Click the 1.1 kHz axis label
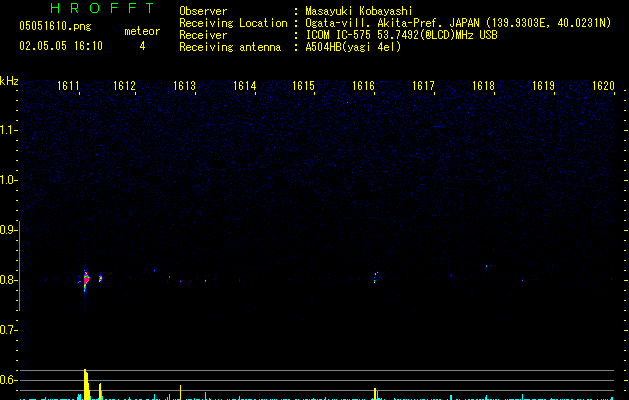 (x=8, y=130)
